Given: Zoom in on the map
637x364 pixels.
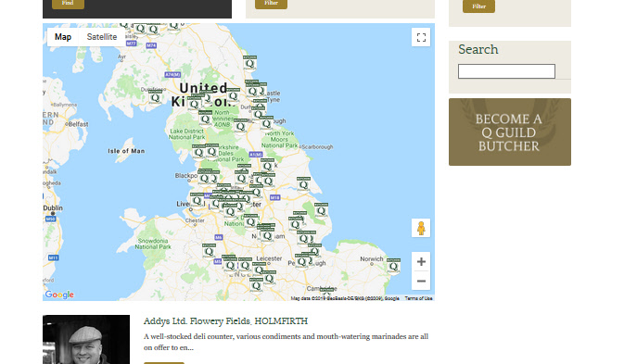Looking at the screenshot, I should click(x=421, y=262).
